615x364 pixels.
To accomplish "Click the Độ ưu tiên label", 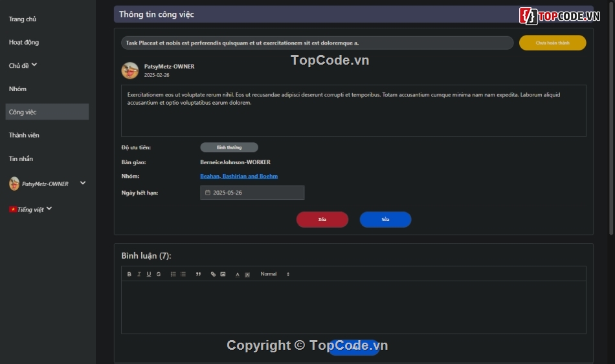I will coord(136,147).
